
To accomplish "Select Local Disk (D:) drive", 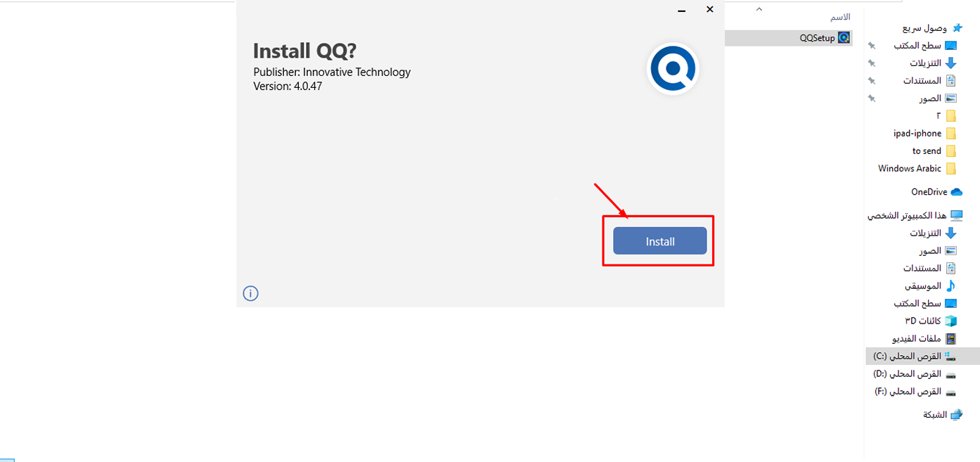I will point(916,374).
